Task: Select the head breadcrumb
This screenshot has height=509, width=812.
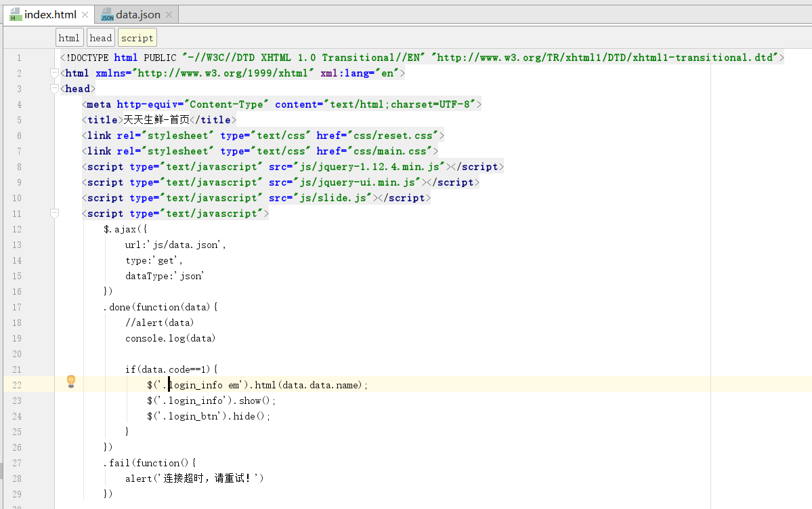Action: pyautogui.click(x=100, y=38)
